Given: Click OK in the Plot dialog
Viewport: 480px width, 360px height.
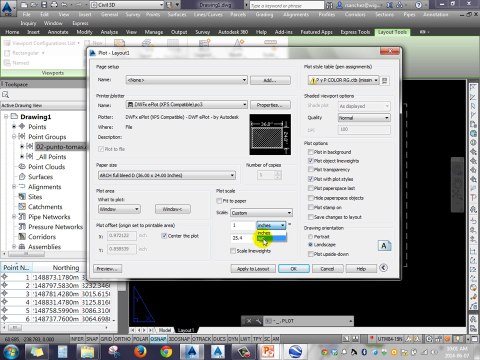Looking at the screenshot, I should click(x=294, y=269).
